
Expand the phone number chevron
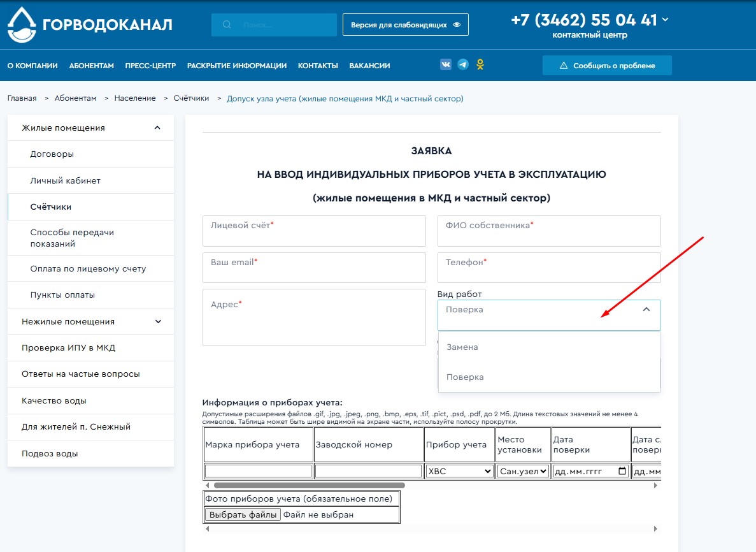(x=666, y=20)
